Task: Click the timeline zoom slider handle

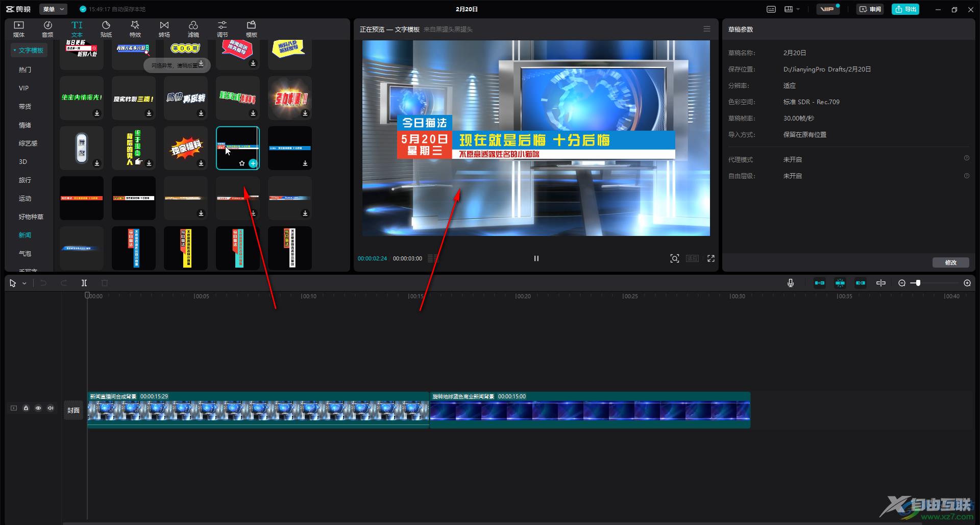Action: pyautogui.click(x=918, y=283)
